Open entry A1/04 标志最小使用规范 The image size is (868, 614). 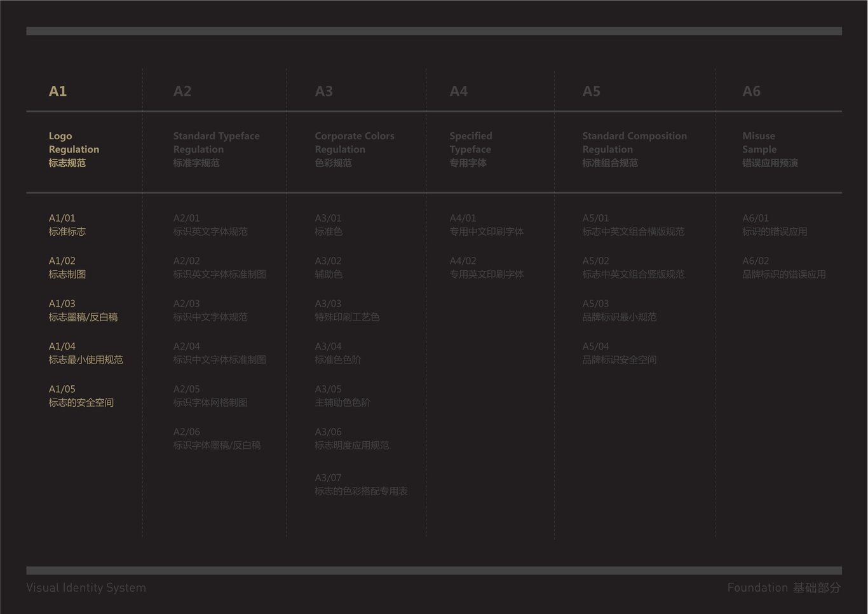(86, 353)
